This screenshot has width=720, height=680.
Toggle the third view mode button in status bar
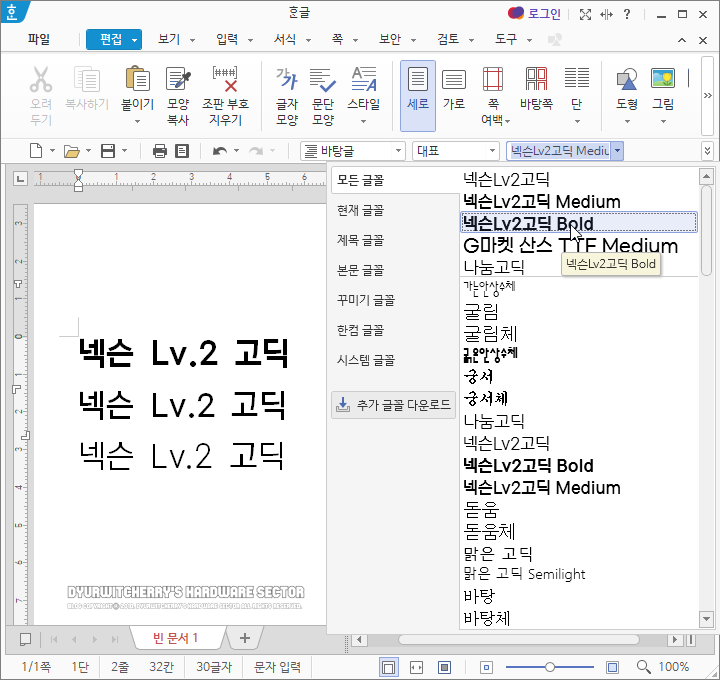pos(444,667)
